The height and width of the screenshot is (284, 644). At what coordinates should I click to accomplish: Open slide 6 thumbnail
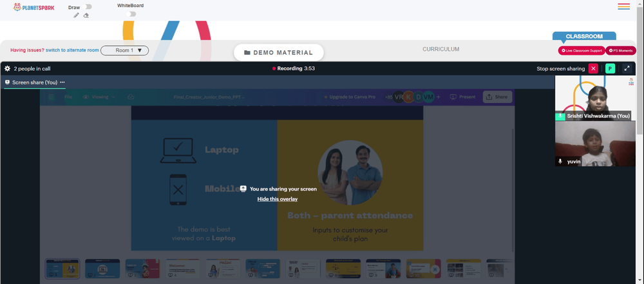click(263, 269)
